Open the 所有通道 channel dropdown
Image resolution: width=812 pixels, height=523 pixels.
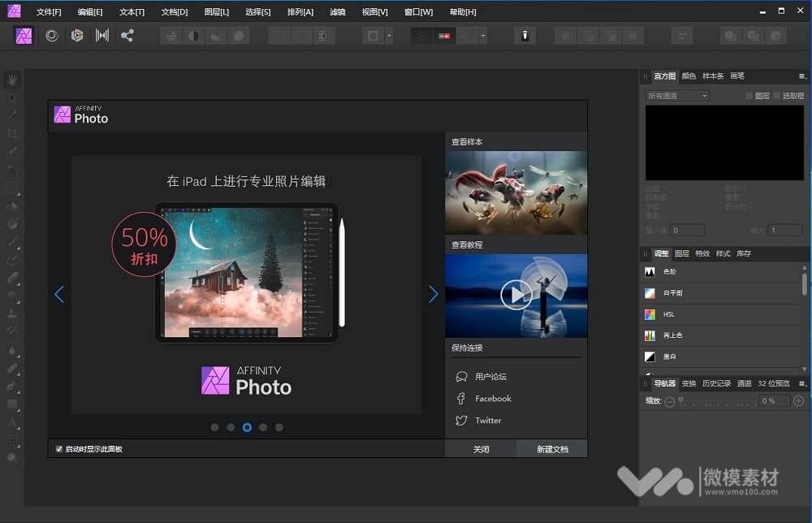point(677,96)
